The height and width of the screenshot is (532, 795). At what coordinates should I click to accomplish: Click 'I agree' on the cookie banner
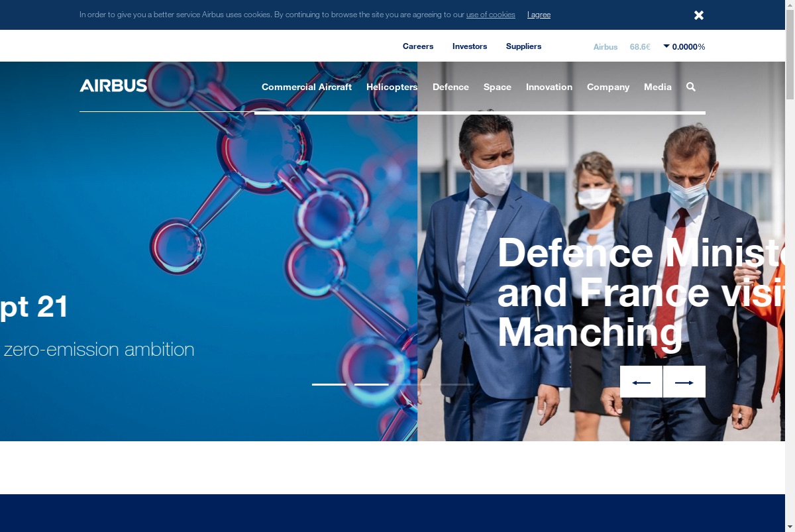pyautogui.click(x=539, y=15)
